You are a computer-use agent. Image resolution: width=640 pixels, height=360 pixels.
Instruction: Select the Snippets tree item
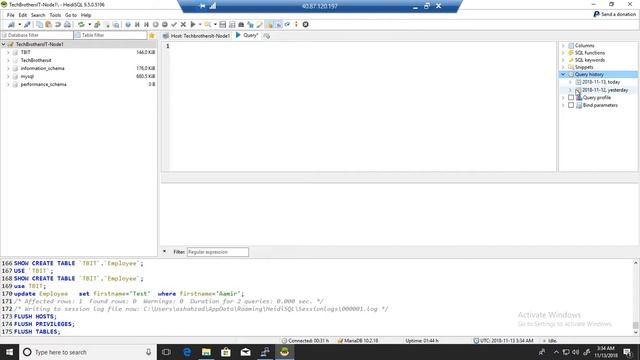pos(584,67)
